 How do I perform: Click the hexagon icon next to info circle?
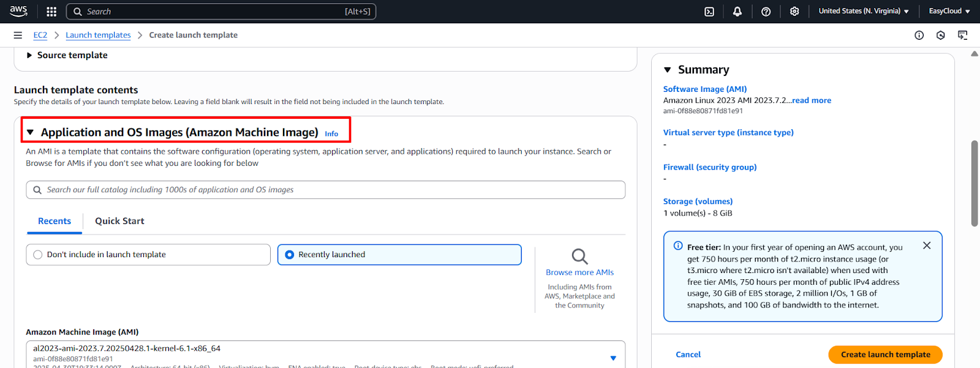941,36
